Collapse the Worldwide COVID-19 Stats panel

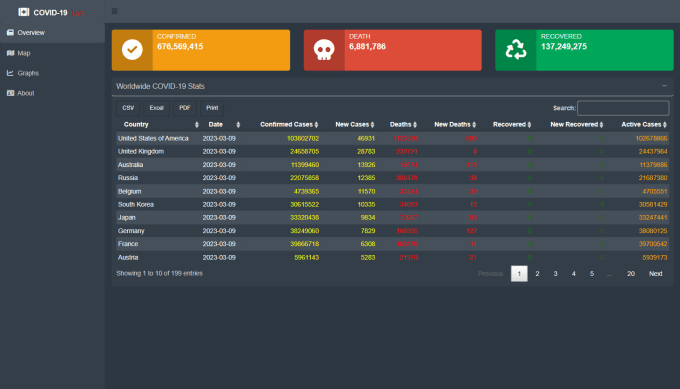click(x=664, y=86)
